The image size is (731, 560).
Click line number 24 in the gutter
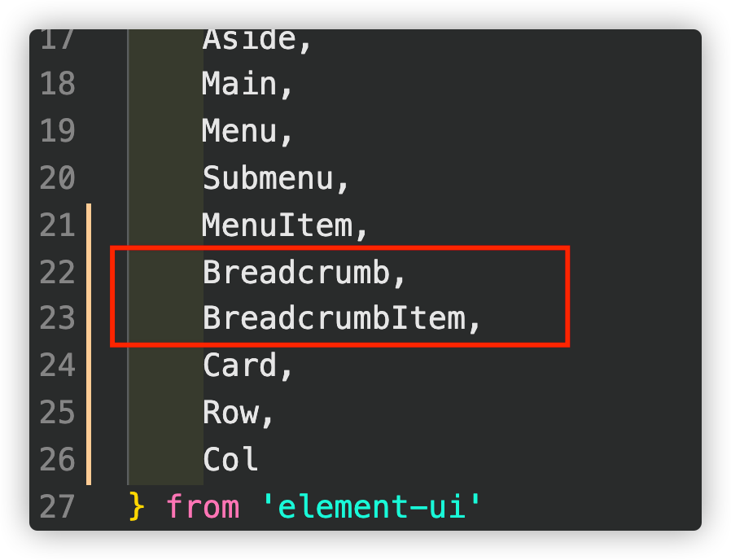[57, 365]
